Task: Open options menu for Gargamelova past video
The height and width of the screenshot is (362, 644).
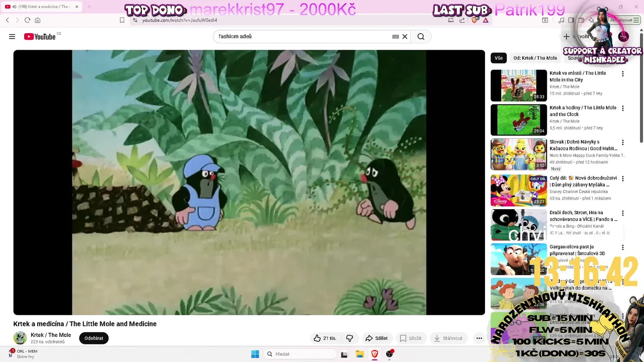Action: coord(623,248)
